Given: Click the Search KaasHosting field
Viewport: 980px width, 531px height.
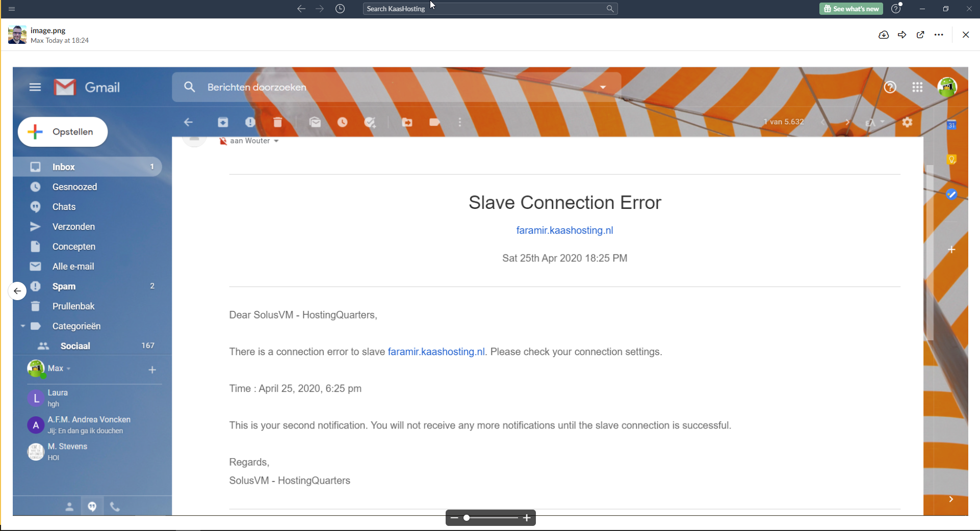Looking at the screenshot, I should coord(484,9).
